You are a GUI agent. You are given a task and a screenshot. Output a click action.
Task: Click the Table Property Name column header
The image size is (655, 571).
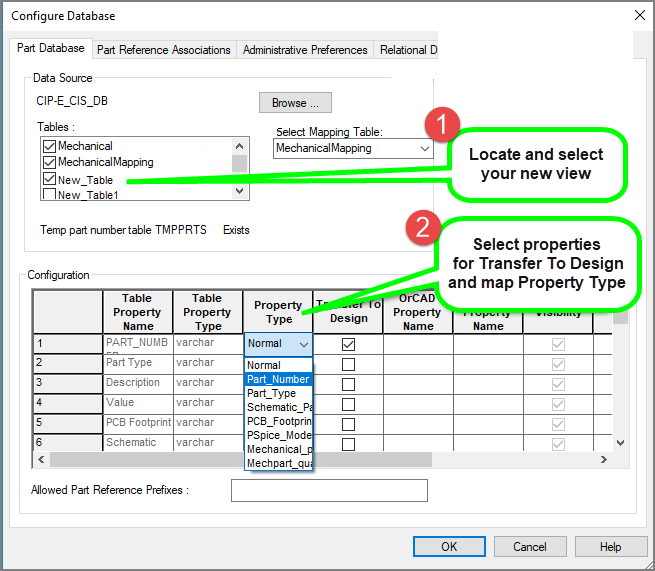point(138,312)
